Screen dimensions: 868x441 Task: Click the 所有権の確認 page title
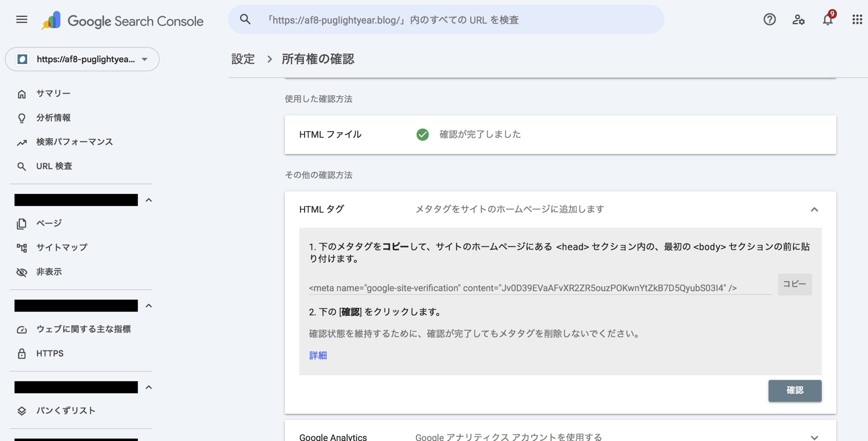[318, 59]
